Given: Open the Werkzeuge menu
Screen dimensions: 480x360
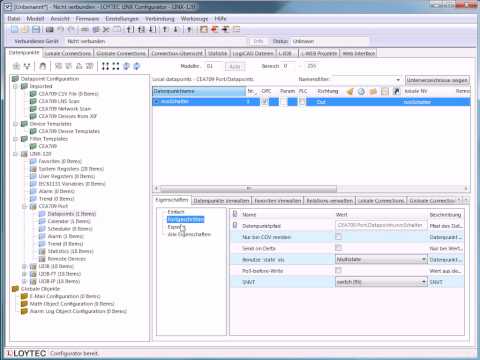Looking at the screenshot, I should (x=194, y=19).
